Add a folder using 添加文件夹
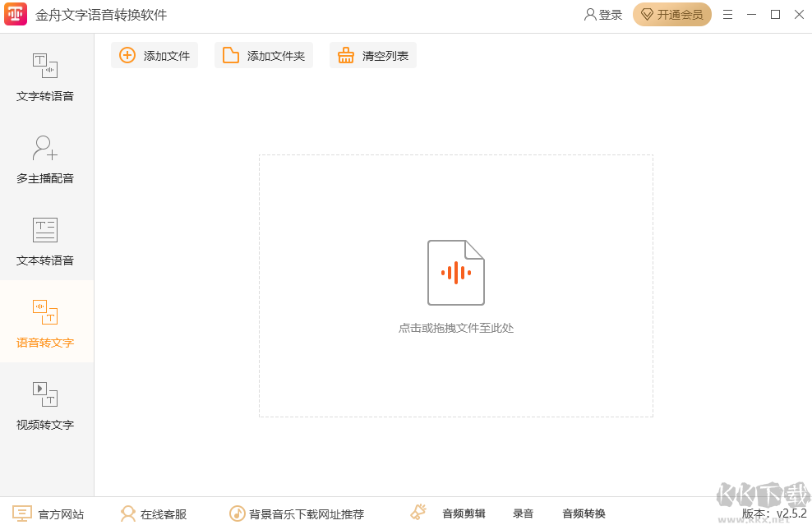The image size is (812, 525). pyautogui.click(x=264, y=55)
